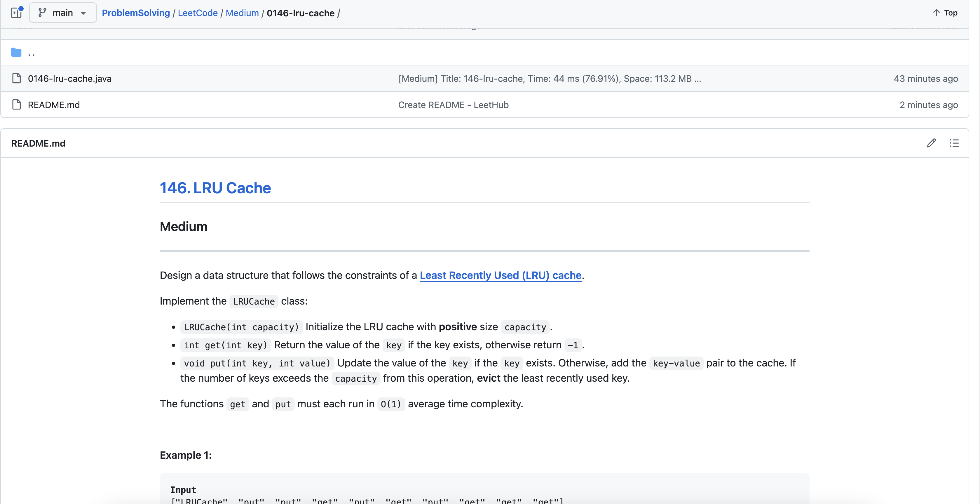980x504 pixels.
Task: Click the parent directory folder icon
Action: click(x=16, y=52)
